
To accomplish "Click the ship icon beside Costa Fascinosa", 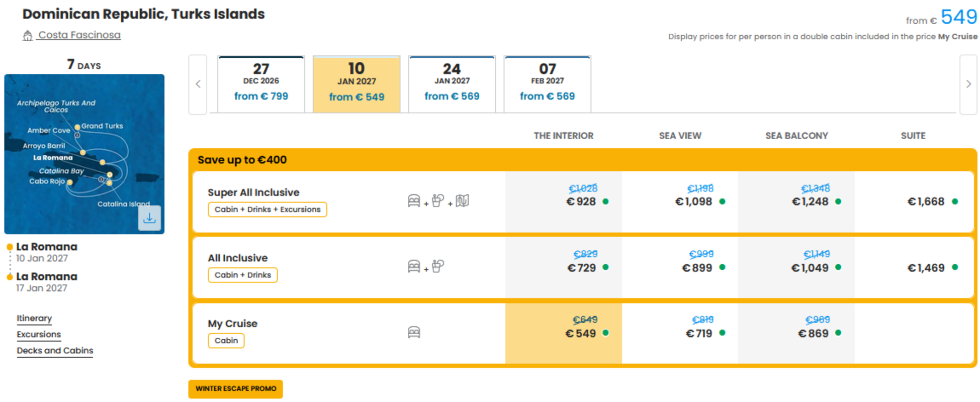I will [x=28, y=35].
